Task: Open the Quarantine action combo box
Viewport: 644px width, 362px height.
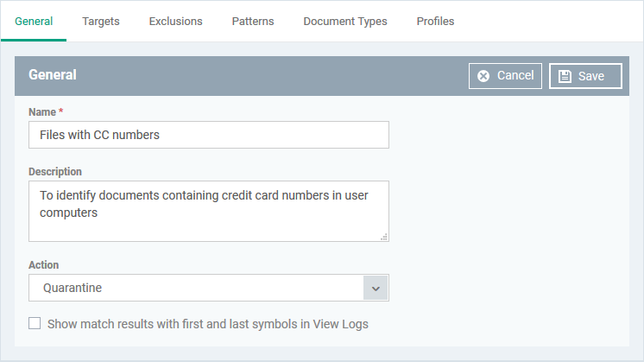Action: (209, 288)
